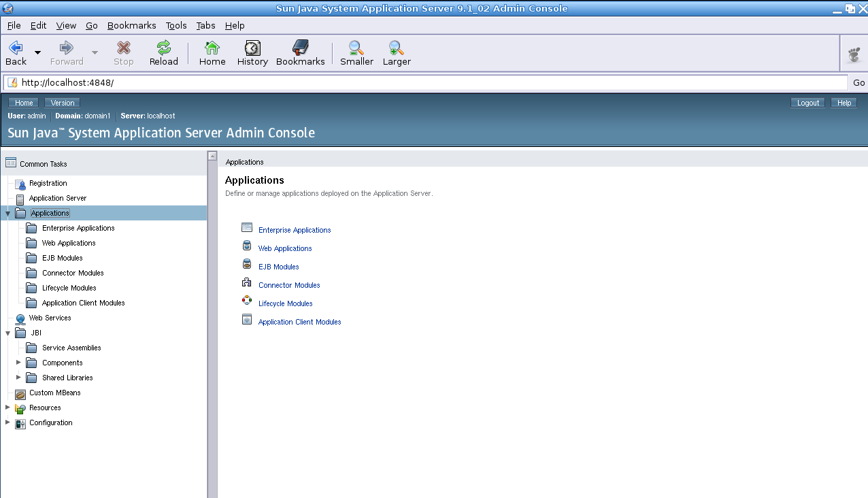The height and width of the screenshot is (498, 868).
Task: Click EJB Modules icon in main panel
Action: pyautogui.click(x=247, y=264)
